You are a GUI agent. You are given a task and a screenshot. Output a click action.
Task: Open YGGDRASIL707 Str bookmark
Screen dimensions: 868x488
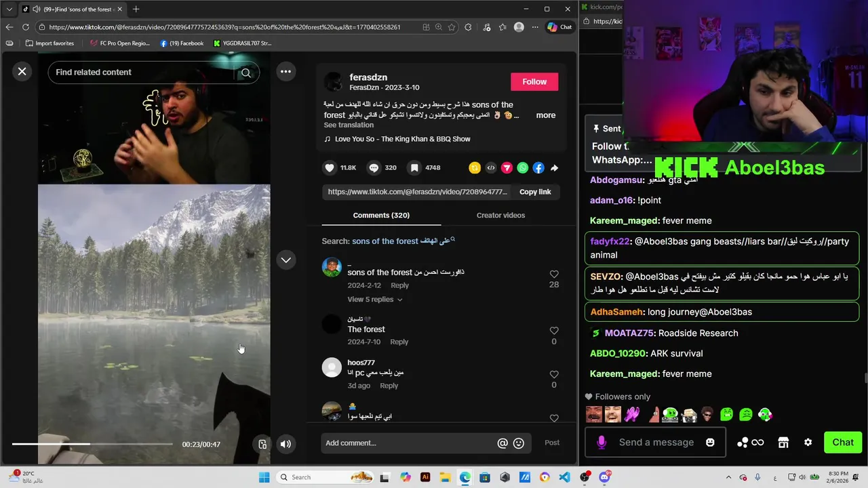coord(242,43)
